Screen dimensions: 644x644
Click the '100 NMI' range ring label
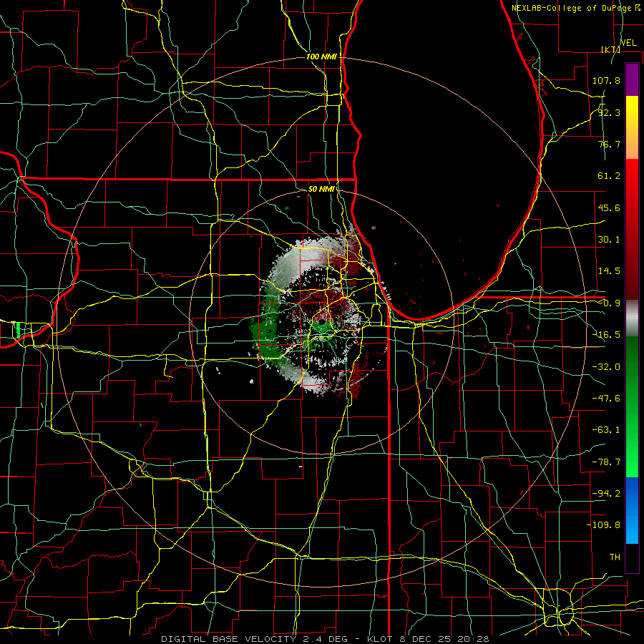click(321, 57)
